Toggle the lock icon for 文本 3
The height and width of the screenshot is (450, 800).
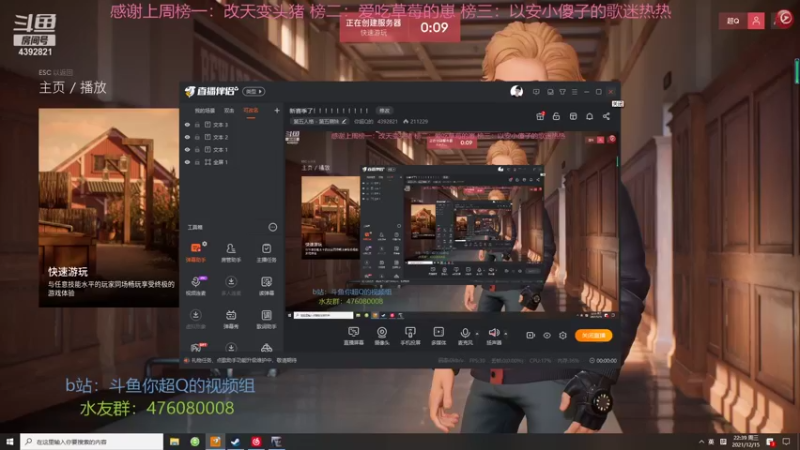(x=197, y=124)
